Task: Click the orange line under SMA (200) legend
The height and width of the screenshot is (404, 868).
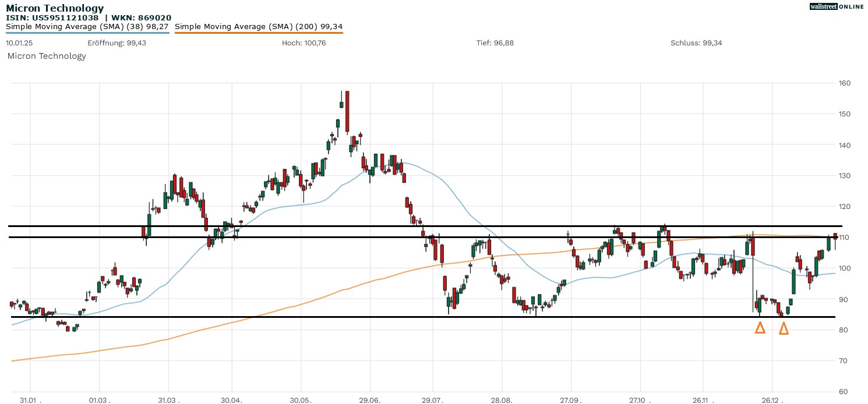Action: click(259, 33)
